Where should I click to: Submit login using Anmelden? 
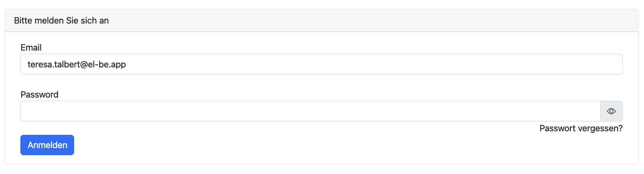click(47, 145)
